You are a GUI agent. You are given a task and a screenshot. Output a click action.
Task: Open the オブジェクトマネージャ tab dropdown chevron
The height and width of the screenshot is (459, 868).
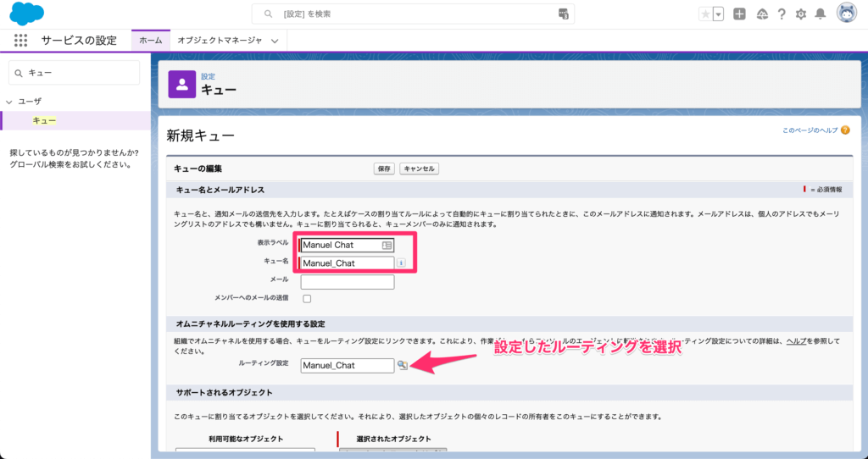click(274, 41)
